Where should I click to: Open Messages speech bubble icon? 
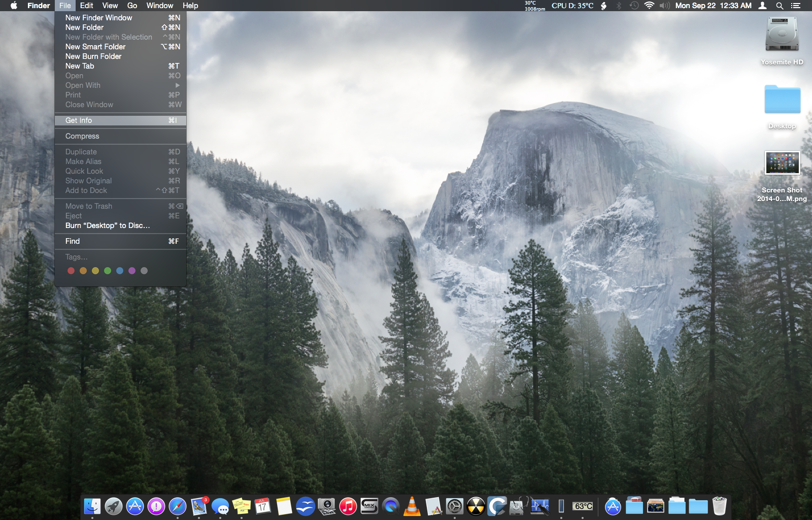click(220, 506)
